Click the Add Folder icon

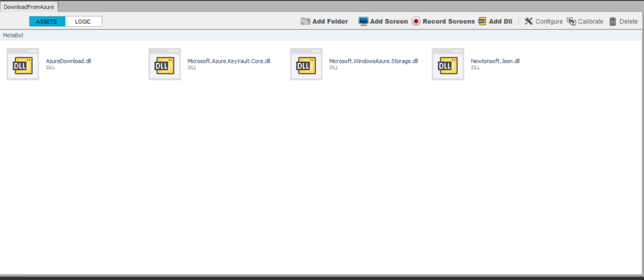(305, 21)
